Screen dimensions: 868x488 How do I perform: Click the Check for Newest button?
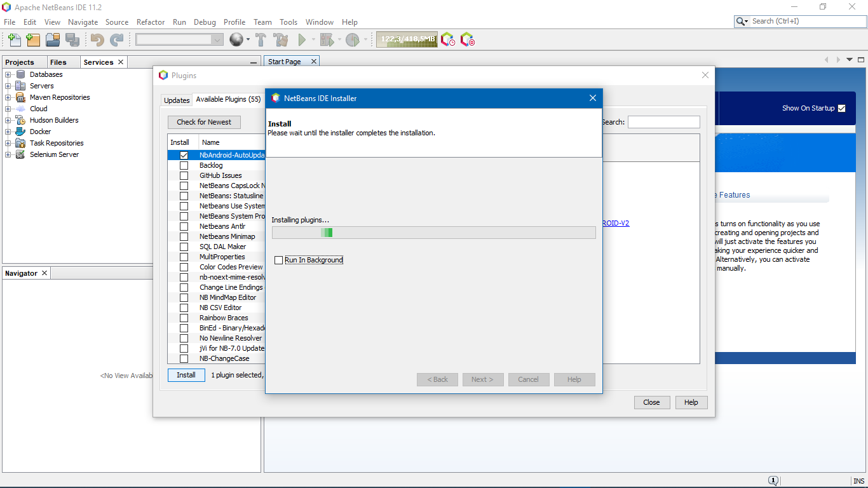click(204, 122)
